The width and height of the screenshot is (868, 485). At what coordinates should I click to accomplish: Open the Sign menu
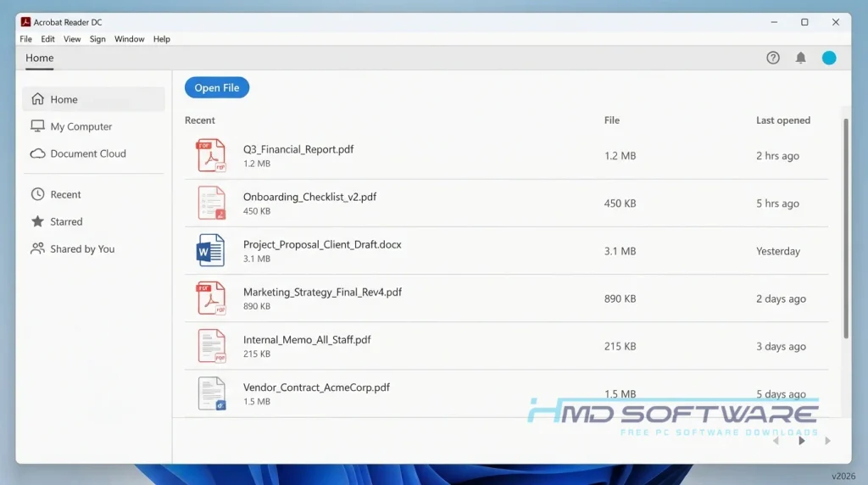97,39
